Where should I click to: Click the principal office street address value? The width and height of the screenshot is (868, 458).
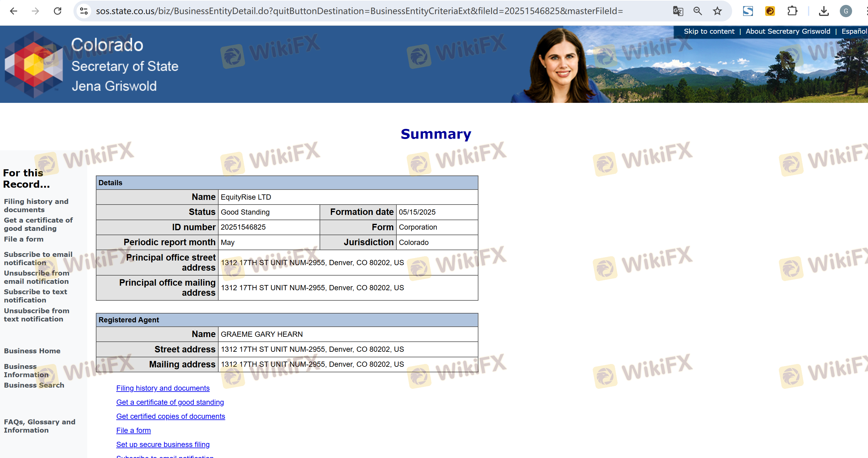tap(312, 263)
